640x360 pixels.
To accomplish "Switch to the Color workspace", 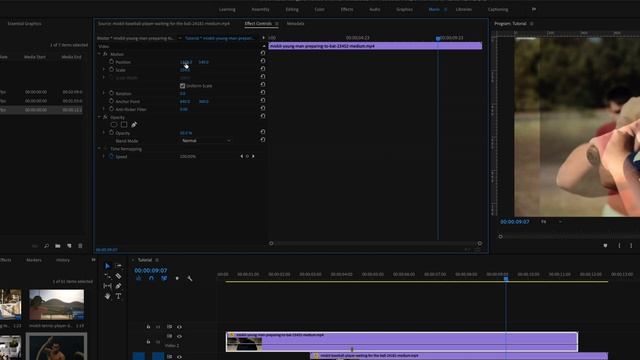I will click(320, 9).
